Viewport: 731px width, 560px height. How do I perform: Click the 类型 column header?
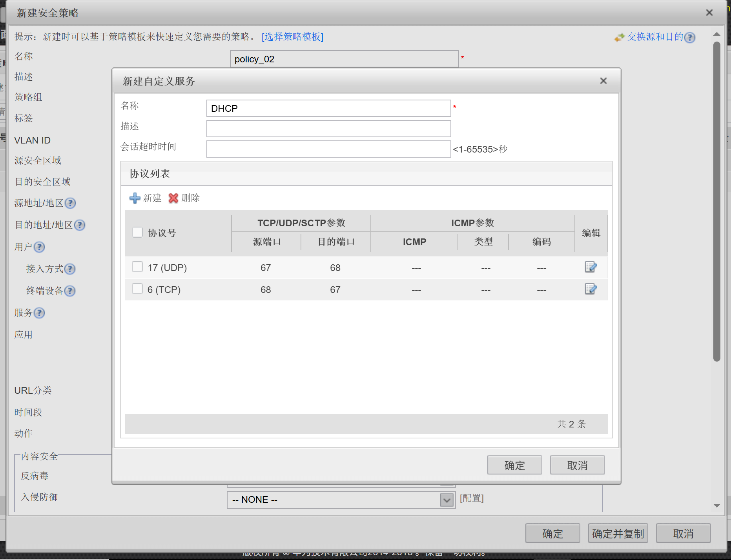483,242
